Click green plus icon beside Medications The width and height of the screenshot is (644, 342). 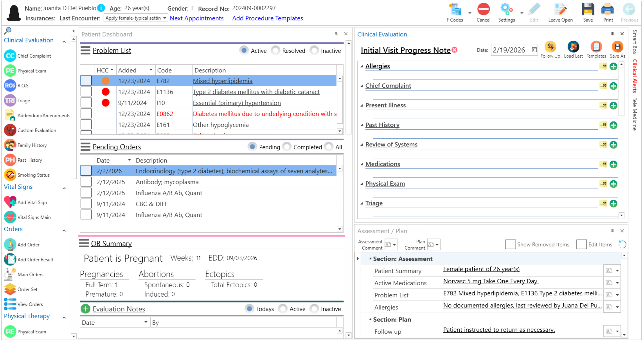tap(613, 165)
